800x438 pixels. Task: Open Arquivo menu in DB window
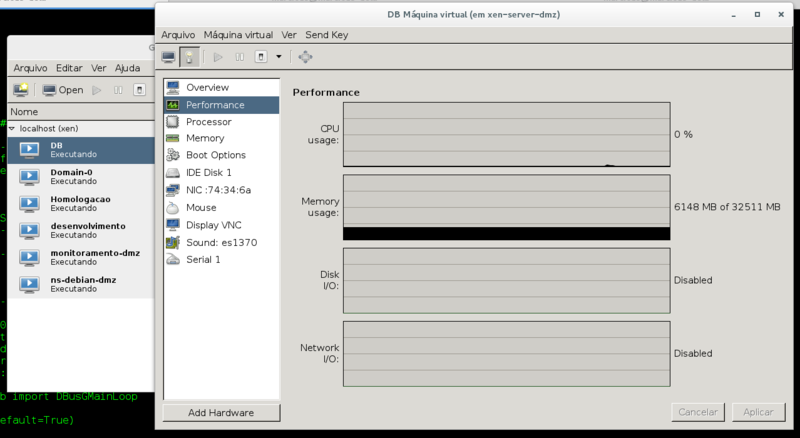178,35
